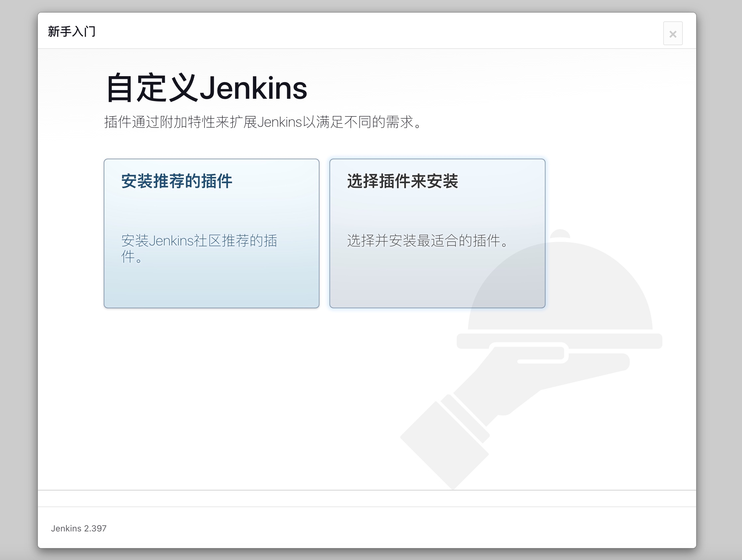742x560 pixels.
Task: Close the 新手入门 setup wizard dialog
Action: pos(673,33)
